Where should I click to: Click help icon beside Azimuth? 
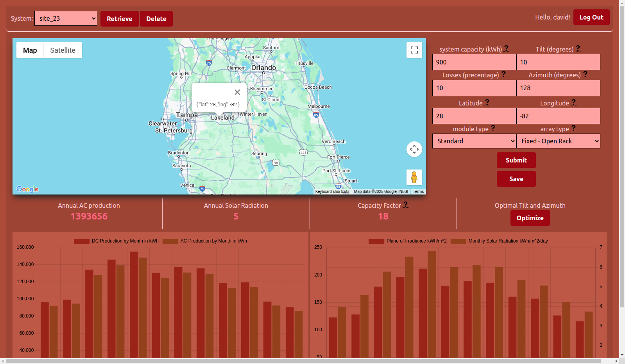(585, 74)
